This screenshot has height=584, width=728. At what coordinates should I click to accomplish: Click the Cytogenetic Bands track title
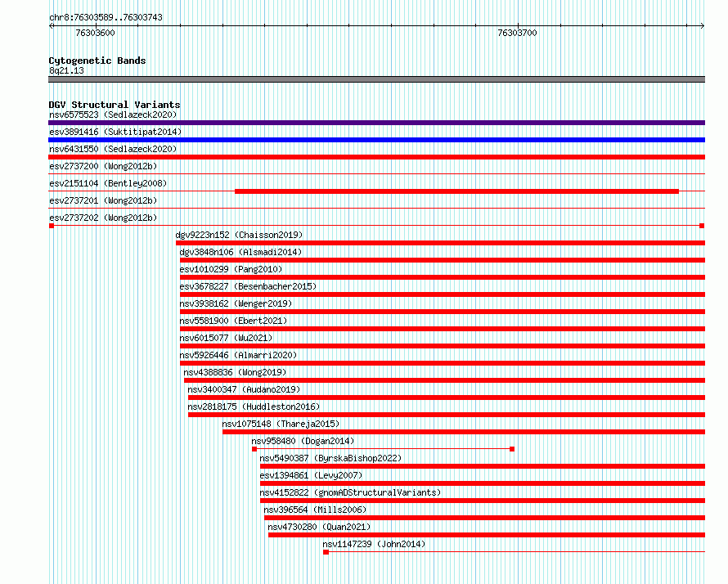click(x=97, y=61)
